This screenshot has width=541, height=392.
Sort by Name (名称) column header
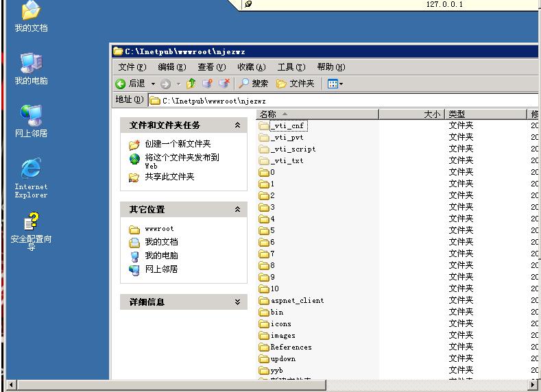point(317,114)
